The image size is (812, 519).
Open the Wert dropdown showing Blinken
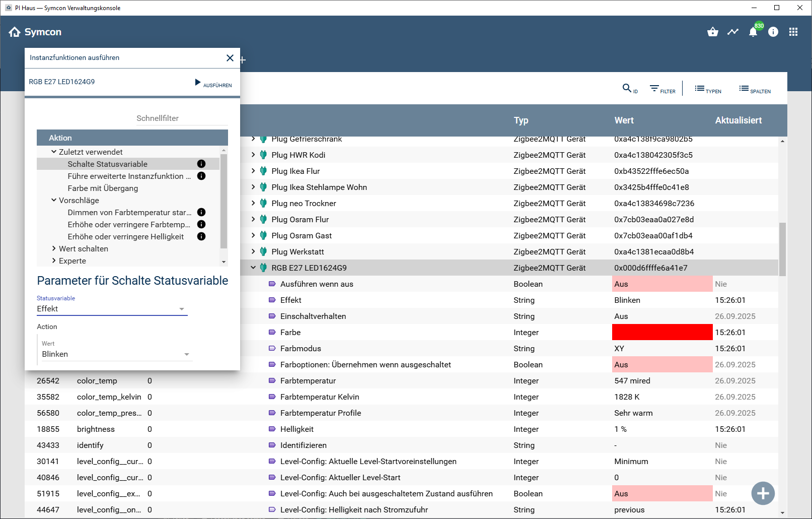(116, 354)
